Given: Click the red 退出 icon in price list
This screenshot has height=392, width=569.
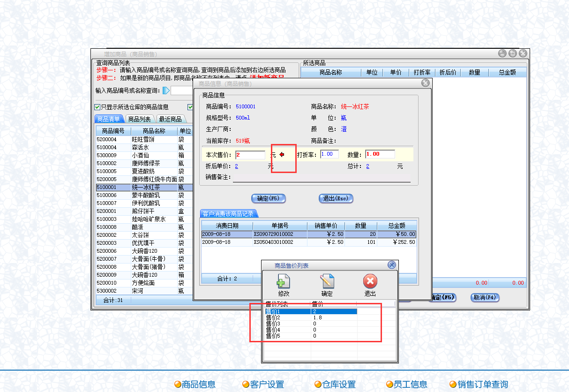Looking at the screenshot, I should pyautogui.click(x=370, y=281).
